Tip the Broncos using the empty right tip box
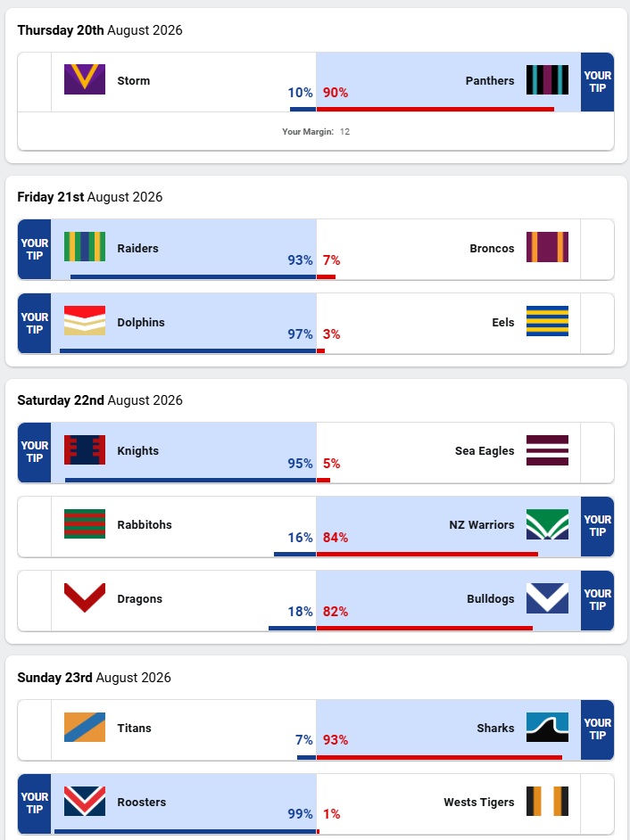Screen dimensions: 630x840 click(x=597, y=249)
